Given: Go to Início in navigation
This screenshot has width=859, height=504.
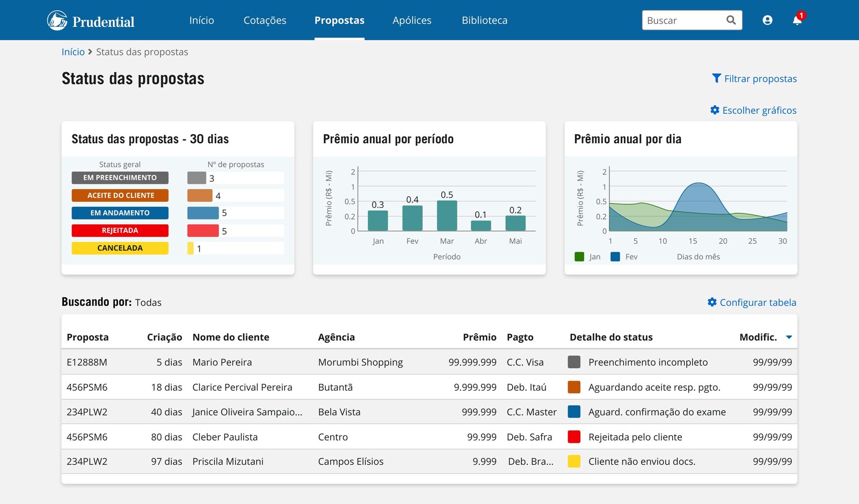Looking at the screenshot, I should 201,20.
